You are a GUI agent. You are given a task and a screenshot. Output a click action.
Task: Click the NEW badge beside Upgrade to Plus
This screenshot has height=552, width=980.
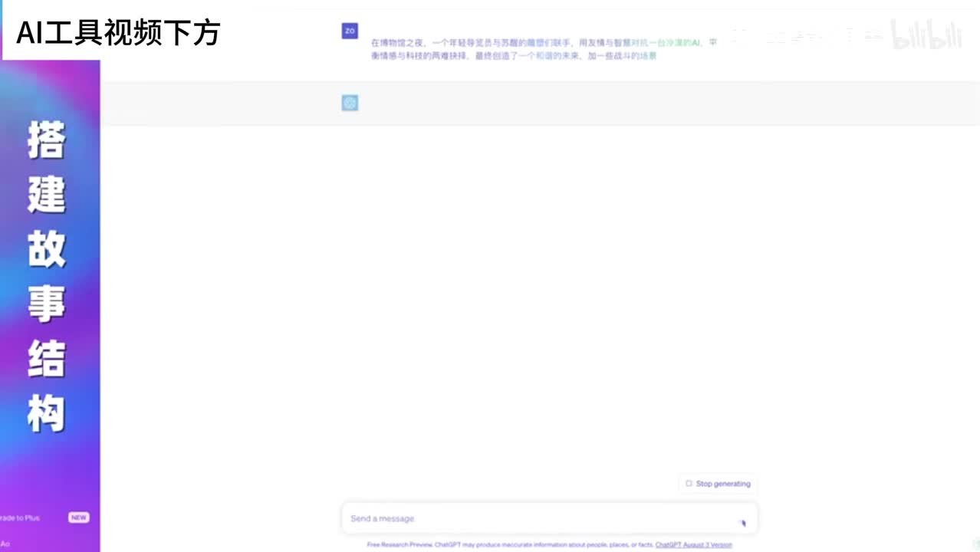pyautogui.click(x=79, y=517)
